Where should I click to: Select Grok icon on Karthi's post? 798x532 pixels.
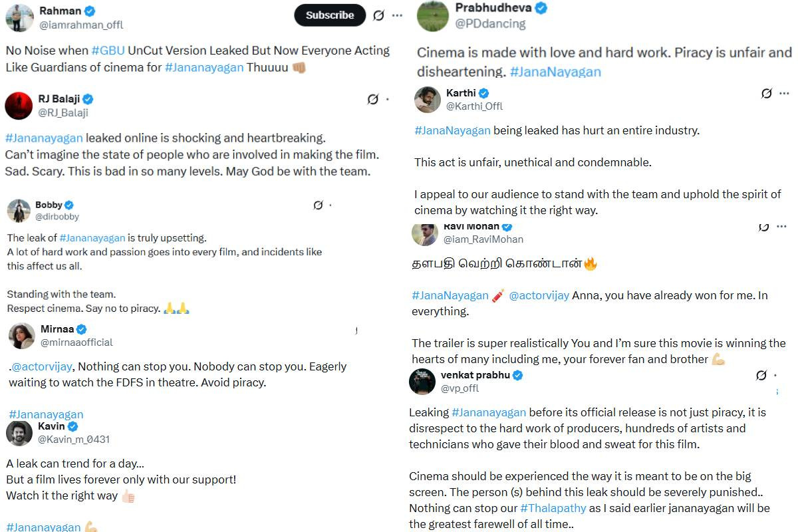point(766,94)
